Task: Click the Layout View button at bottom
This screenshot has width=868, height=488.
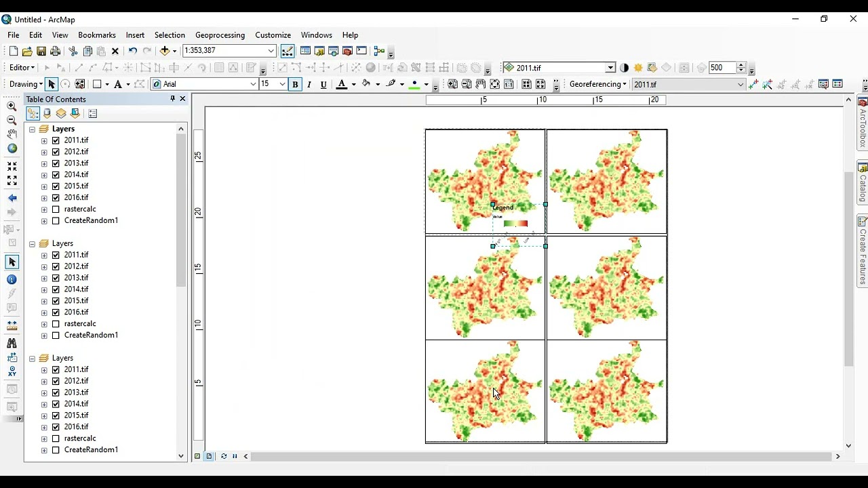Action: click(x=210, y=456)
